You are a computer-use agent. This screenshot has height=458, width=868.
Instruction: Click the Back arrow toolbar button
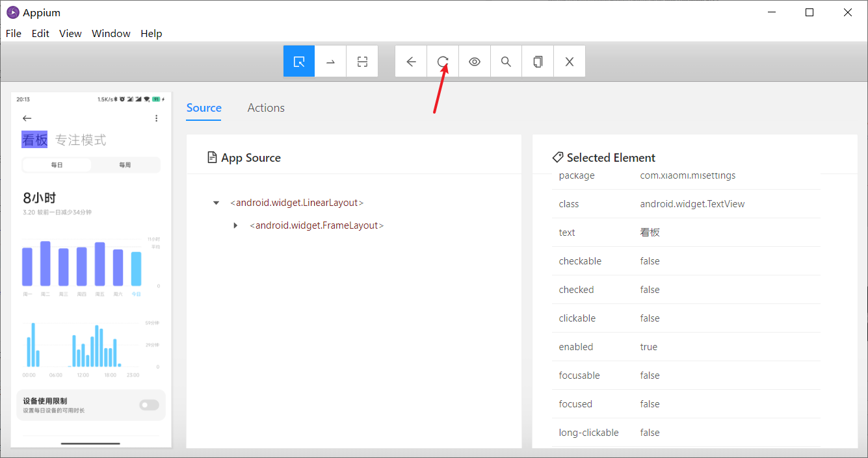coord(411,61)
